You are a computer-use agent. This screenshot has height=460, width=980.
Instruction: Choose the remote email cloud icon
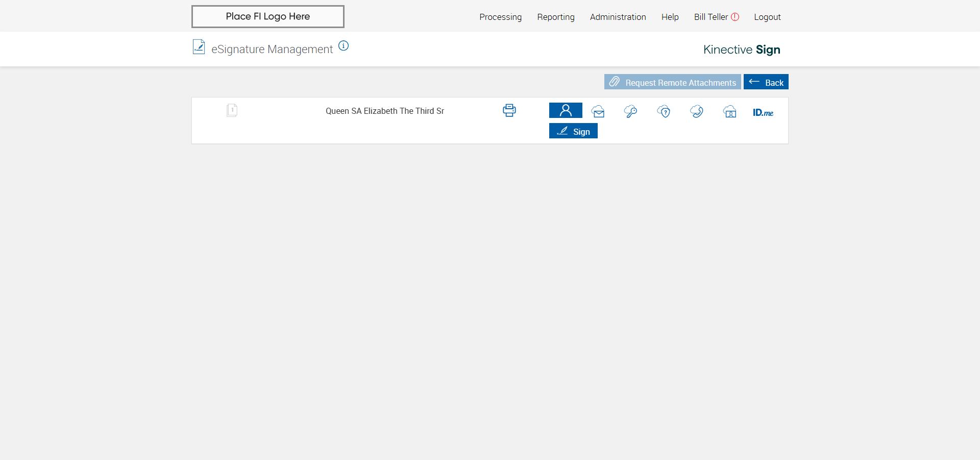598,111
